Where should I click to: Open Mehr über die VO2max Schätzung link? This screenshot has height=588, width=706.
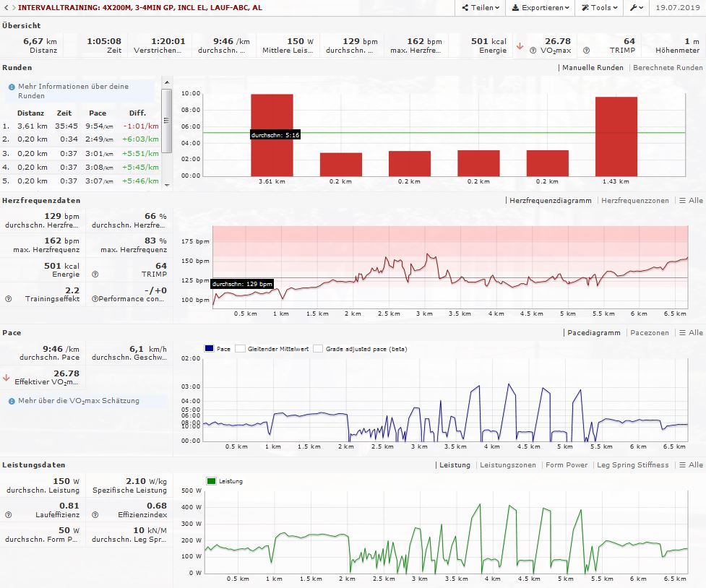pyautogui.click(x=78, y=400)
